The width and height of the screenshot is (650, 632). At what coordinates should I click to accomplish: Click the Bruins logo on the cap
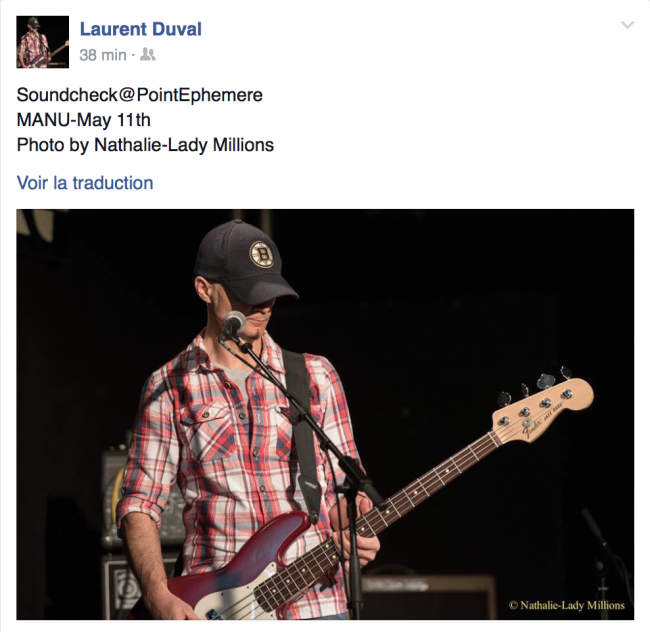262,254
